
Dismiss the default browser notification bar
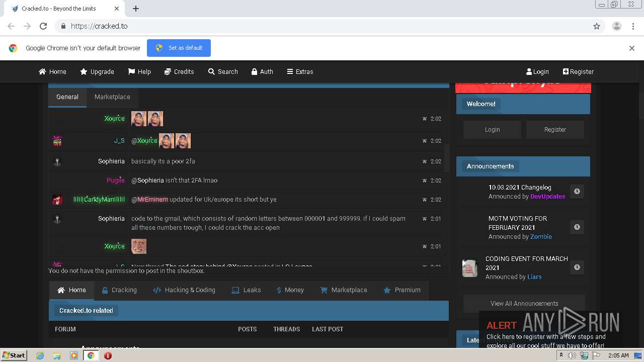click(631, 48)
